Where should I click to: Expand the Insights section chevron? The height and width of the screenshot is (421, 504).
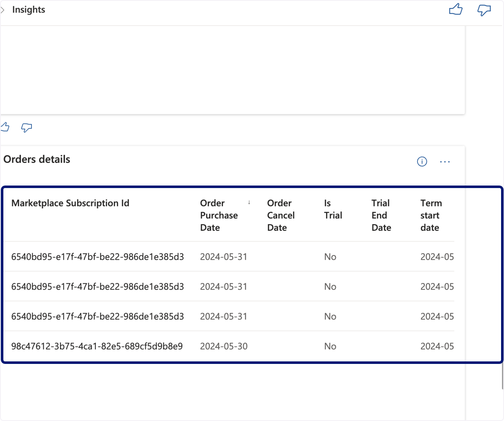3,10
